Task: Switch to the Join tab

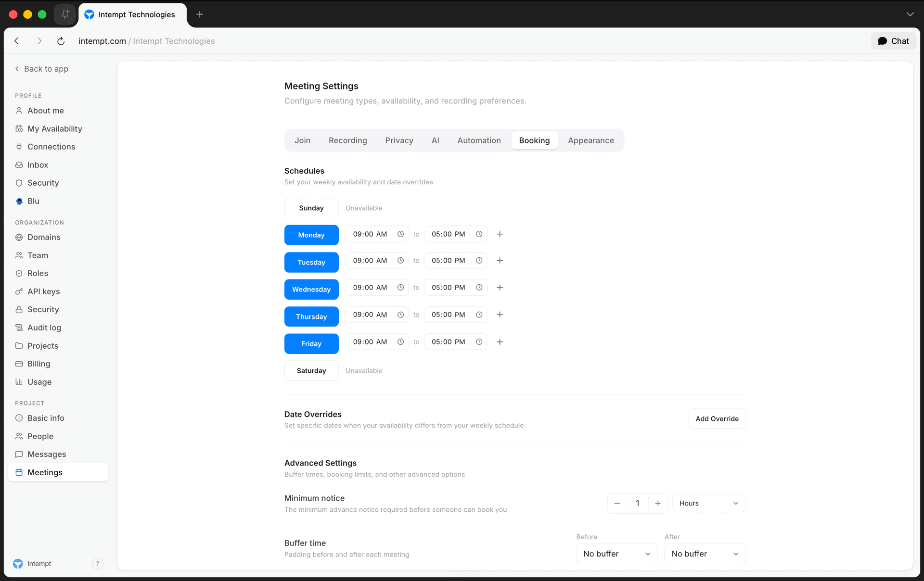Action: (303, 140)
